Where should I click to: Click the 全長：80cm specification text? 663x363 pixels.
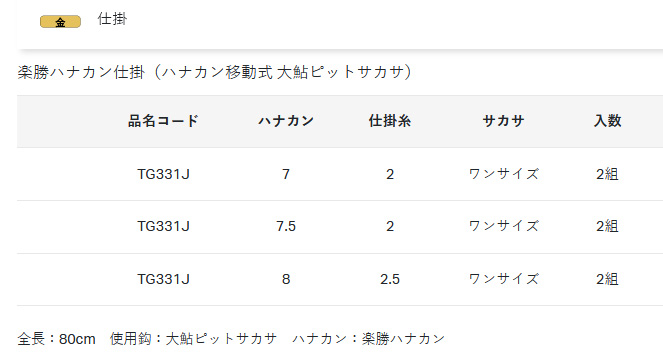click(x=56, y=339)
